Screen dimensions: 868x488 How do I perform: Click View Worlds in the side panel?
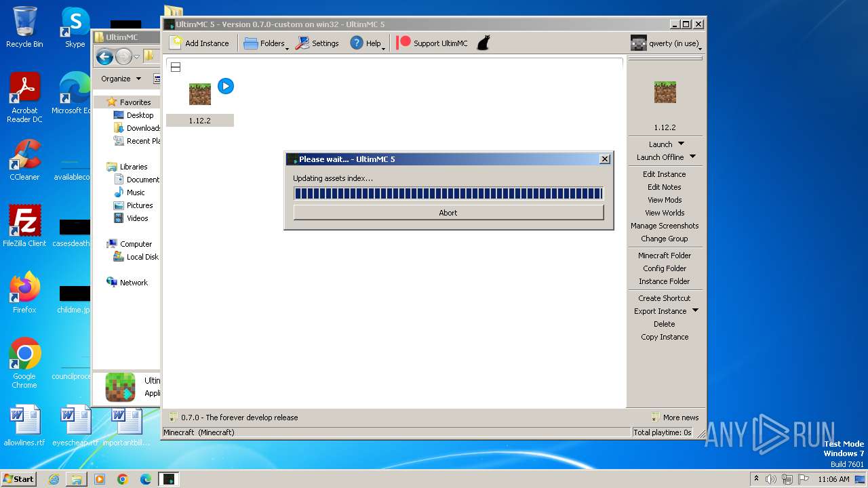pos(665,213)
